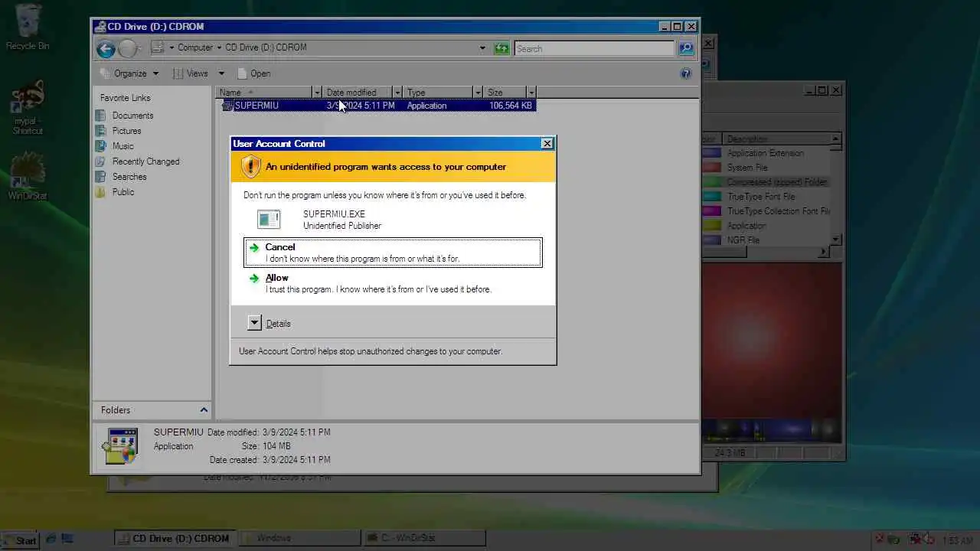Click the Back arrow in Explorer
Viewport: 980px width, 551px height.
106,49
